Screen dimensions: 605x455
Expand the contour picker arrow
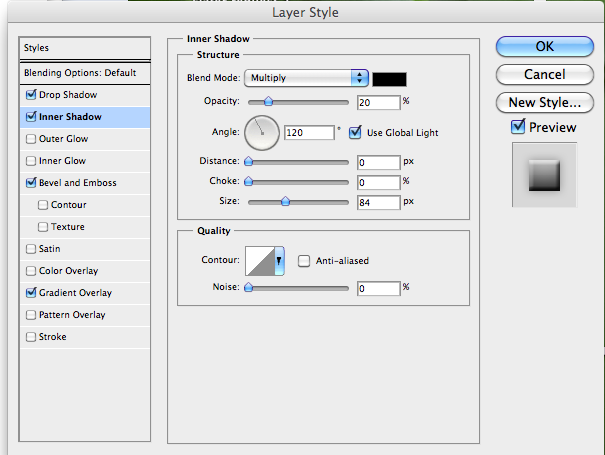pos(279,261)
